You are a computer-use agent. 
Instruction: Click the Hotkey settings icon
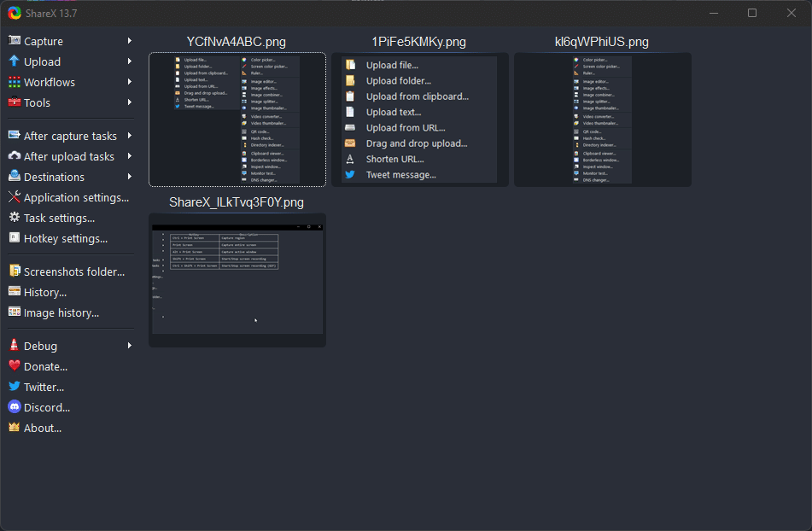tap(15, 237)
